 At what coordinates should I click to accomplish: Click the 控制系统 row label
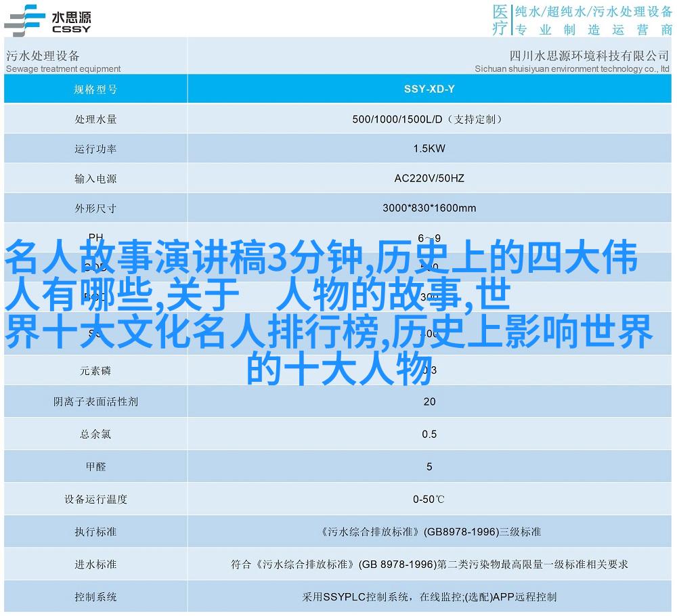click(95, 597)
